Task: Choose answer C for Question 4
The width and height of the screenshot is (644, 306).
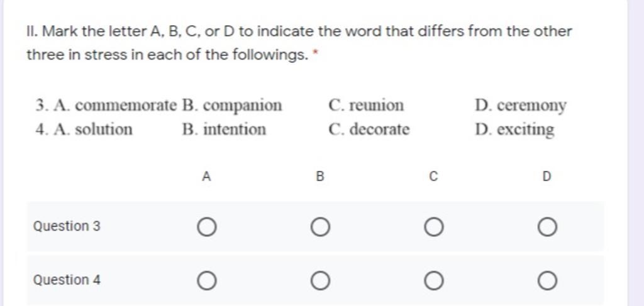Action: tap(434, 281)
